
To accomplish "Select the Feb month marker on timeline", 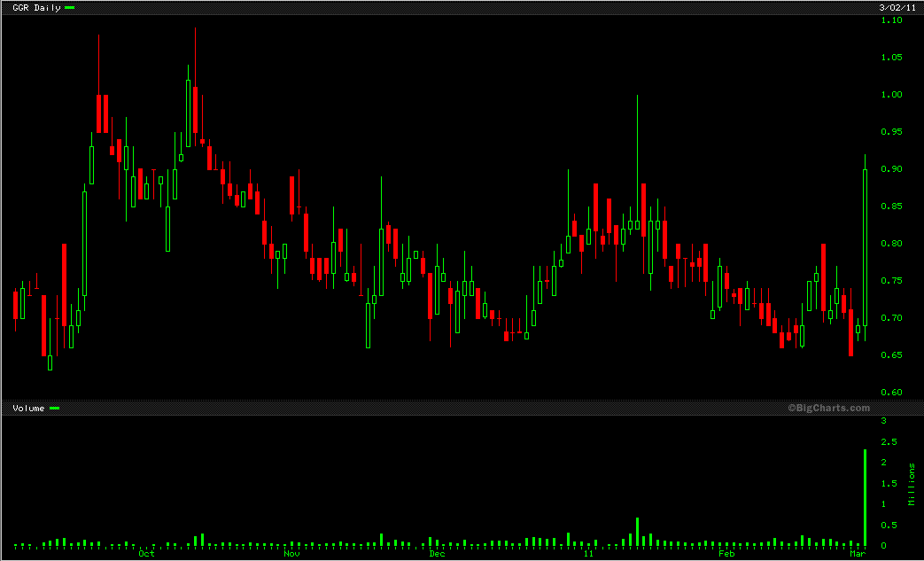I will click(726, 553).
